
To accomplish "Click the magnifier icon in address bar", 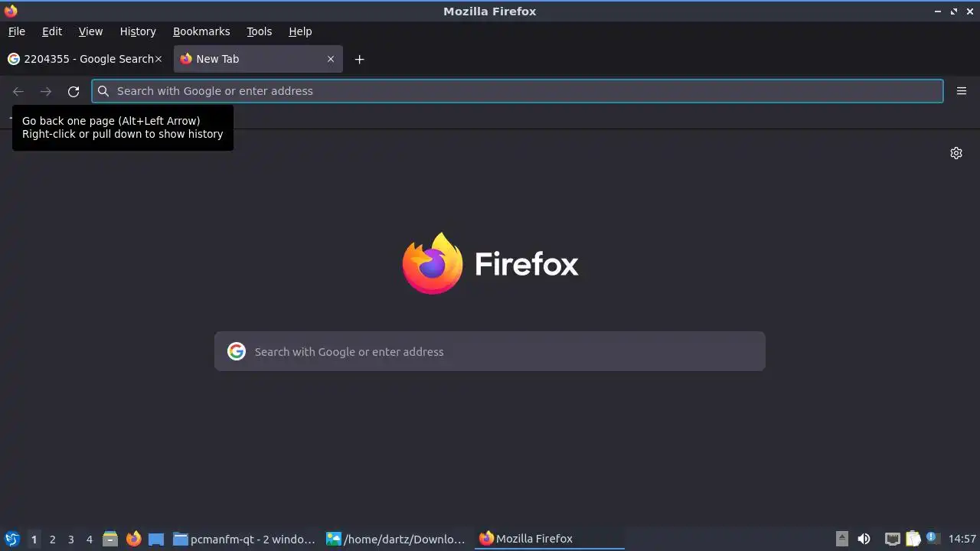I will tap(103, 91).
